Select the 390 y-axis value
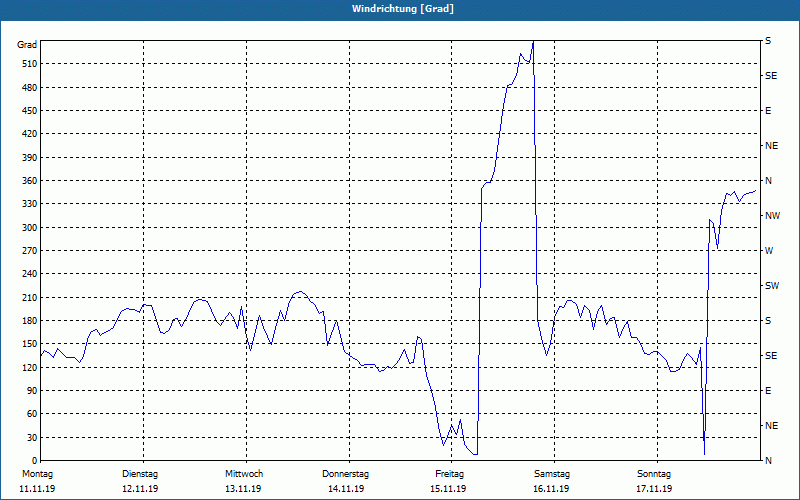Viewport: 800px width, 500px height. [31, 158]
